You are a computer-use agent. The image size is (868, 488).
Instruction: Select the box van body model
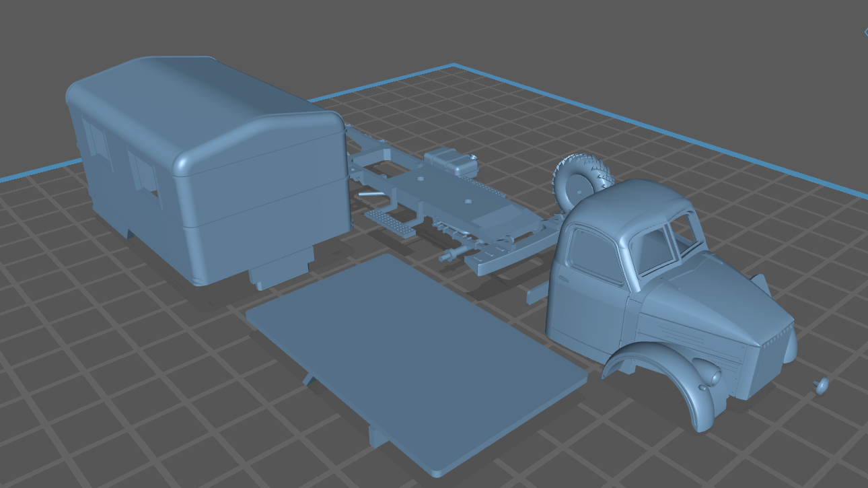(209, 172)
